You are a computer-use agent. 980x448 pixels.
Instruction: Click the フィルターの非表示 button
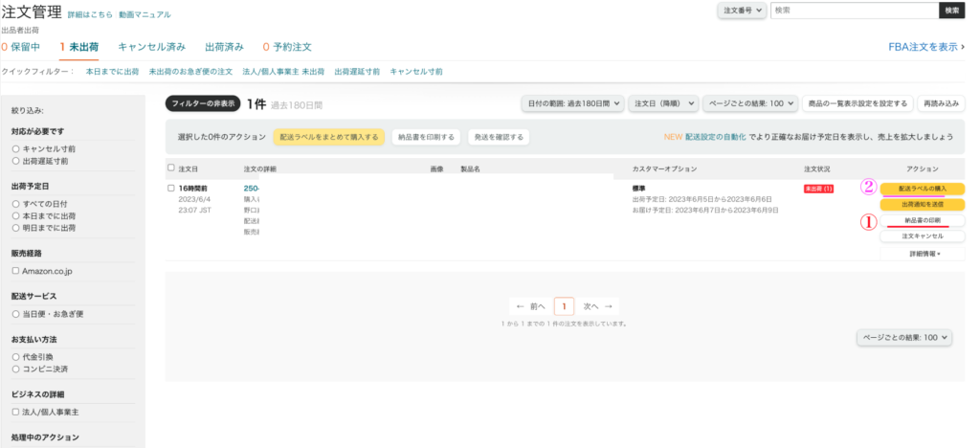point(201,103)
